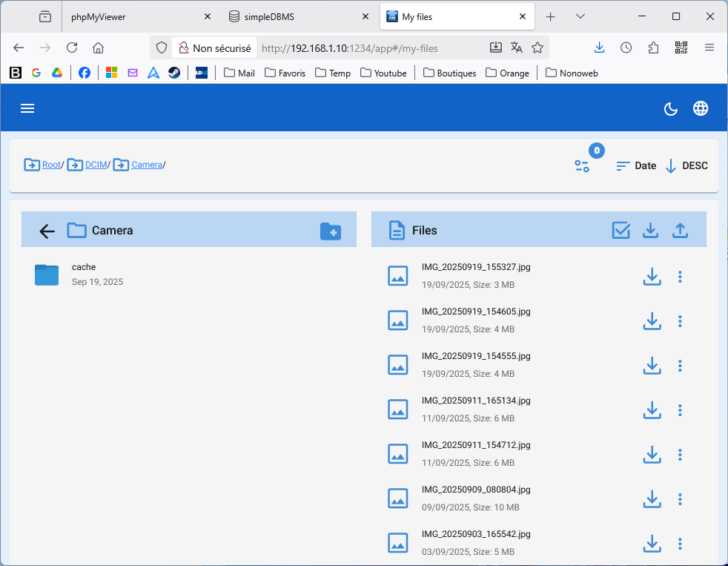
Task: Download IMG_20250919_155327.jpg
Action: [652, 277]
